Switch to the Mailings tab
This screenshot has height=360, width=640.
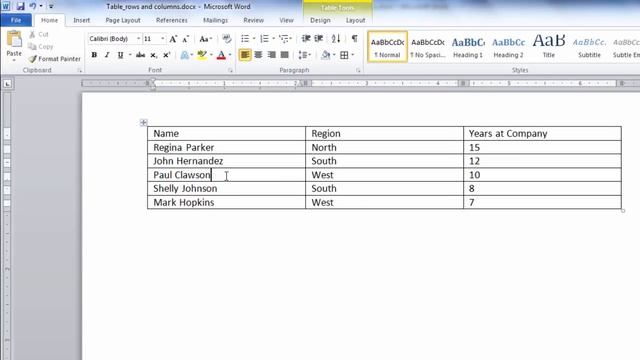coord(216,20)
